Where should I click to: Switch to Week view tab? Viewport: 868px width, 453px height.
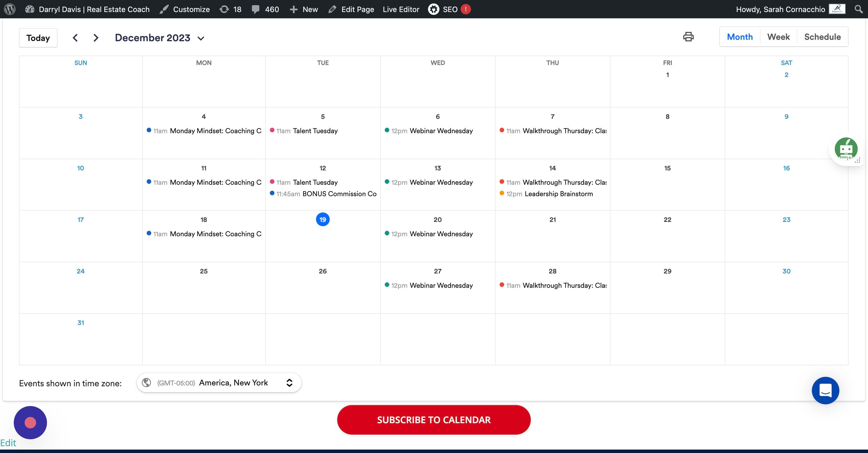(x=778, y=37)
